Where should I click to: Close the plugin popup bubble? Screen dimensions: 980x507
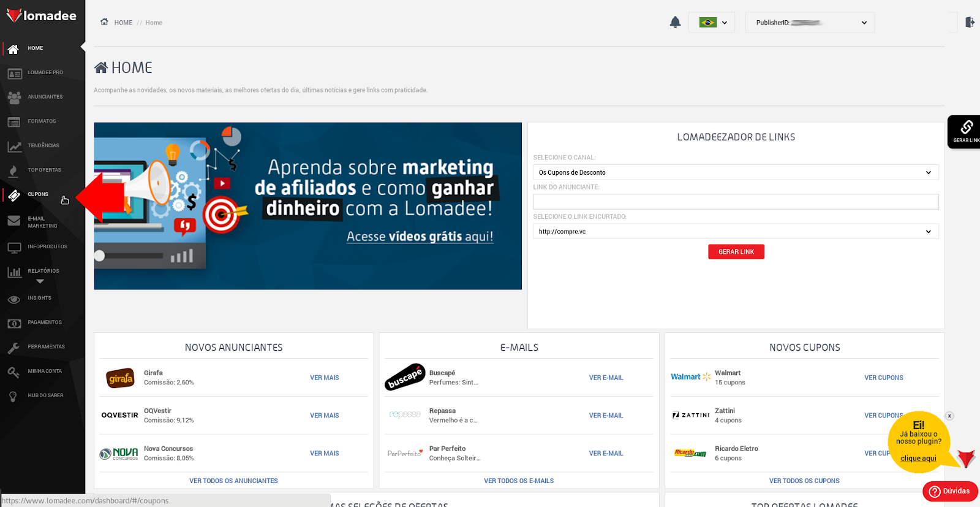coord(949,416)
